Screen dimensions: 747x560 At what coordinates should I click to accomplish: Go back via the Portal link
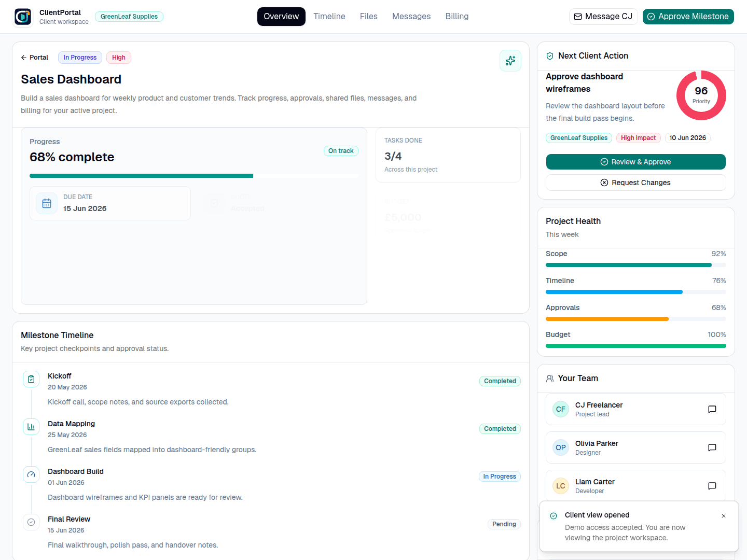[35, 58]
